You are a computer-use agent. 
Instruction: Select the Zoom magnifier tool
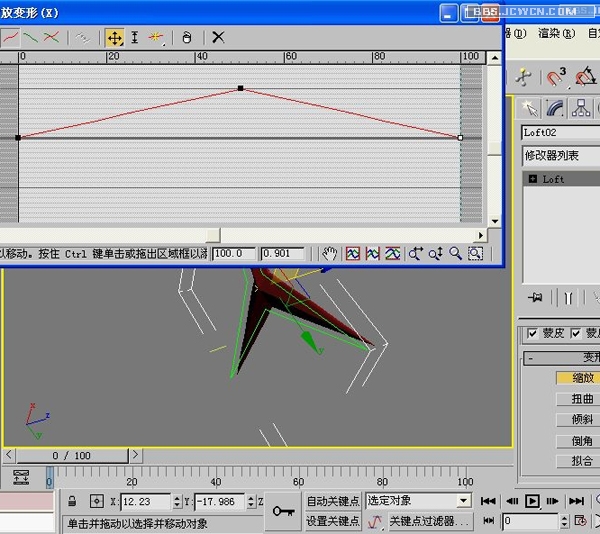455,254
